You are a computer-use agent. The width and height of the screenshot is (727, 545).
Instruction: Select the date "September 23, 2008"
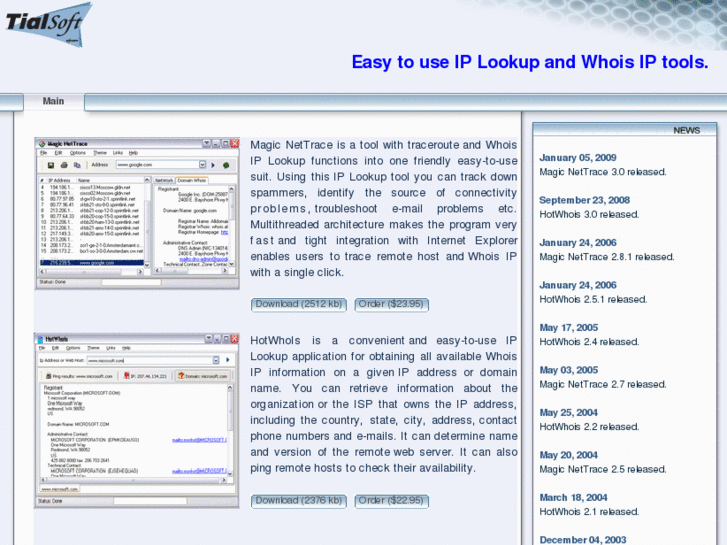[584, 200]
